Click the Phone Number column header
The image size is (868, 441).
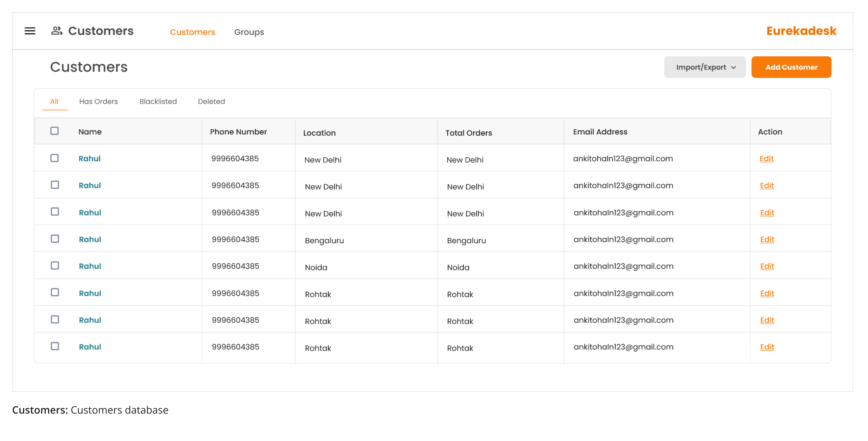(238, 132)
